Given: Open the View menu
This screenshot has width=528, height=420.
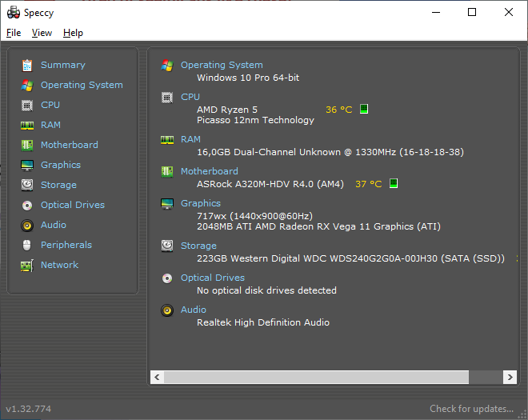Looking at the screenshot, I should [x=42, y=33].
